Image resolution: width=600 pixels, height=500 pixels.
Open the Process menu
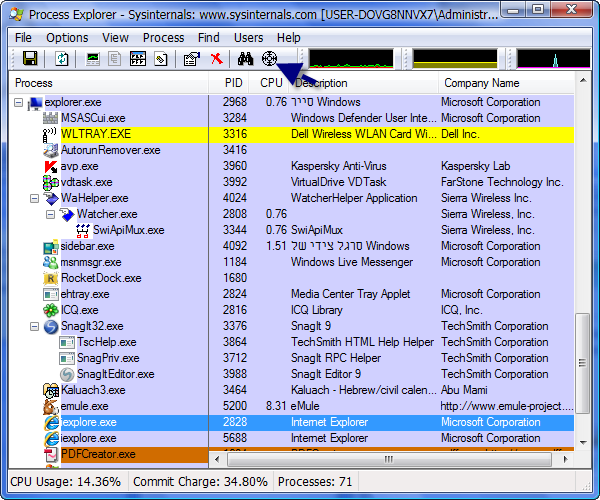163,38
